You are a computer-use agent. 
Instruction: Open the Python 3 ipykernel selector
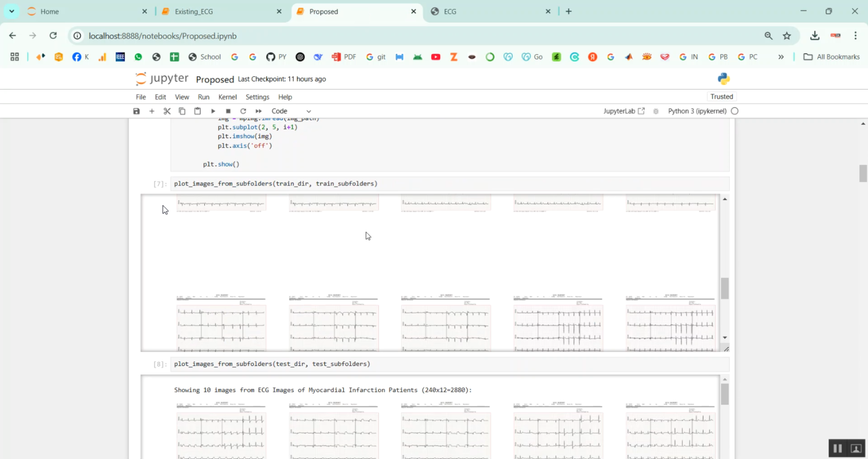coord(697,111)
